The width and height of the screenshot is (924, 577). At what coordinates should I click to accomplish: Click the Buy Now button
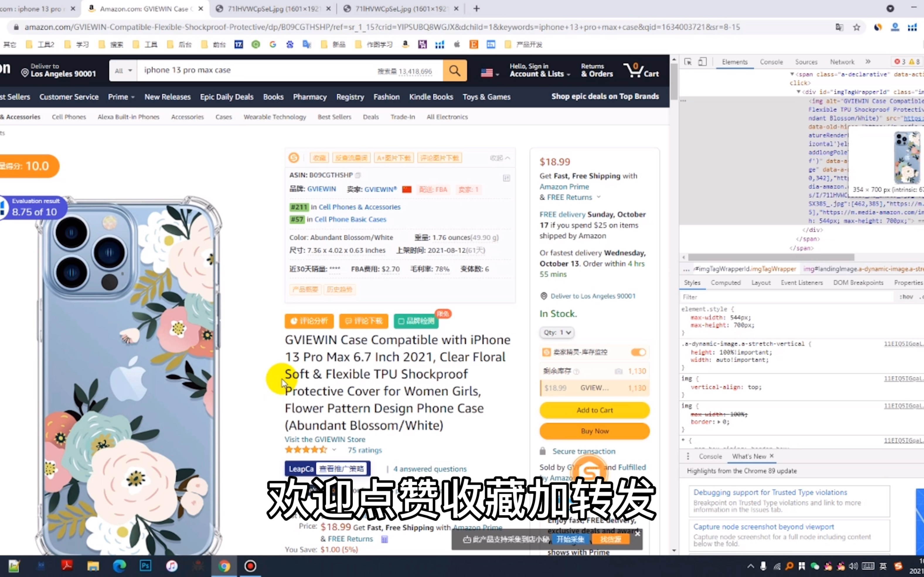[x=594, y=431]
